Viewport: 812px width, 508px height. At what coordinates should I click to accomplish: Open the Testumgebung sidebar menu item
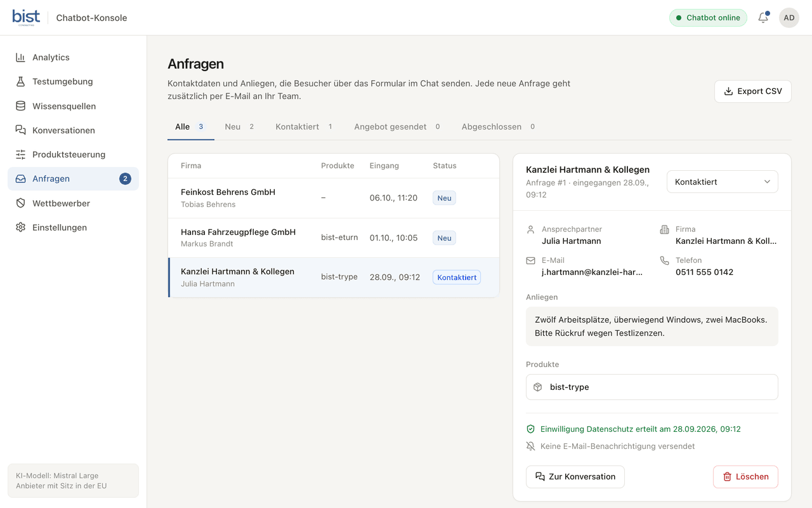coord(73,81)
